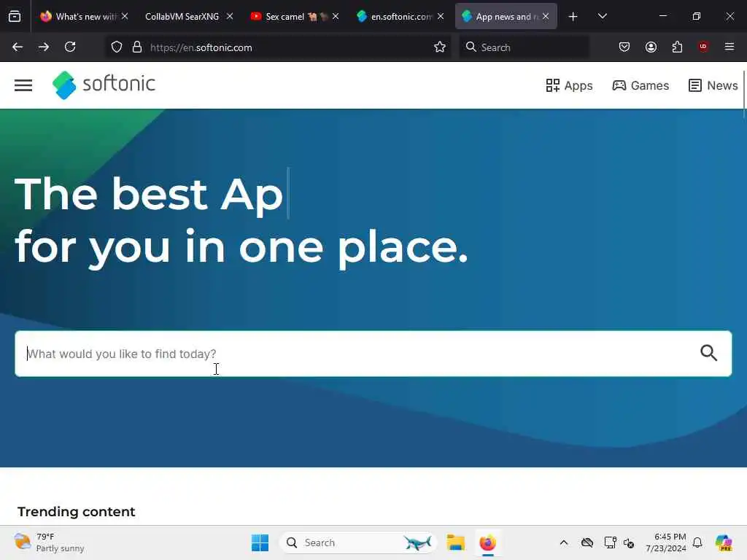Switch to the en.softonic.com tab
Screen dimensions: 747x560
click(x=401, y=16)
